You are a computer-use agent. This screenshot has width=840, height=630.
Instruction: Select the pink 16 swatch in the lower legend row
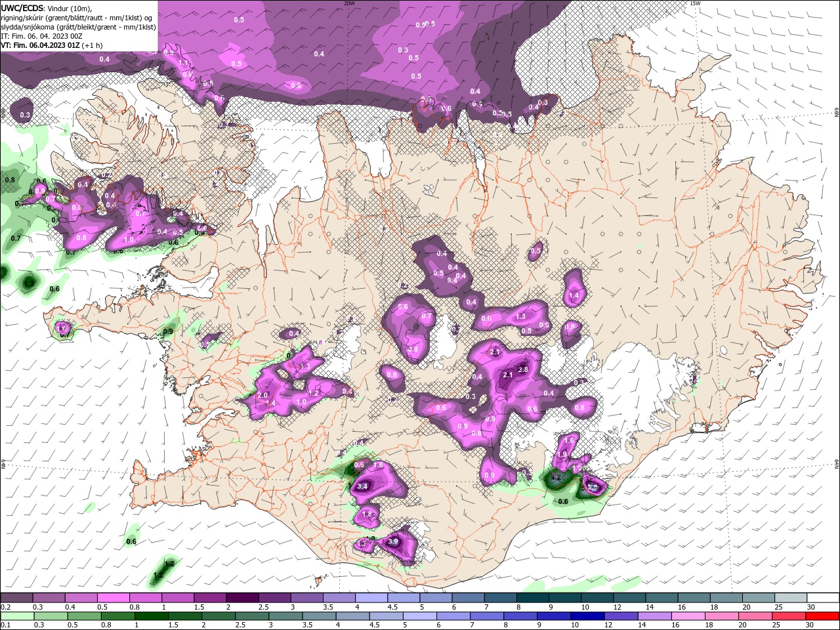click(x=688, y=616)
